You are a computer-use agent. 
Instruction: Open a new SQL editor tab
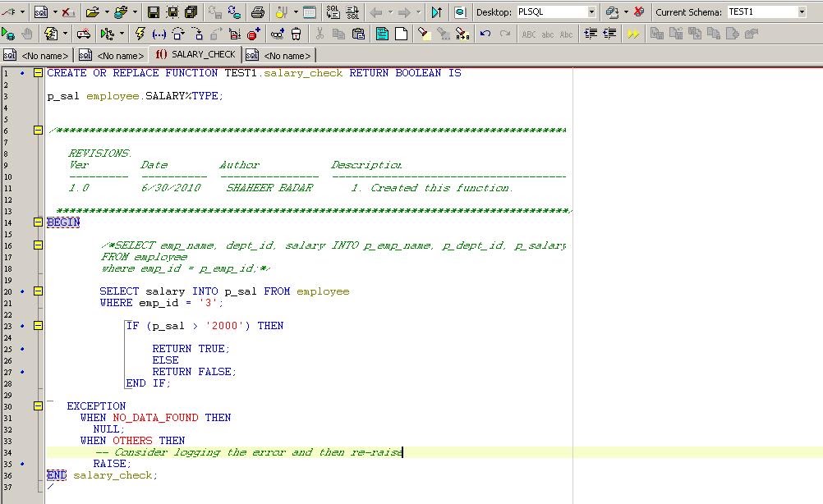point(41,11)
